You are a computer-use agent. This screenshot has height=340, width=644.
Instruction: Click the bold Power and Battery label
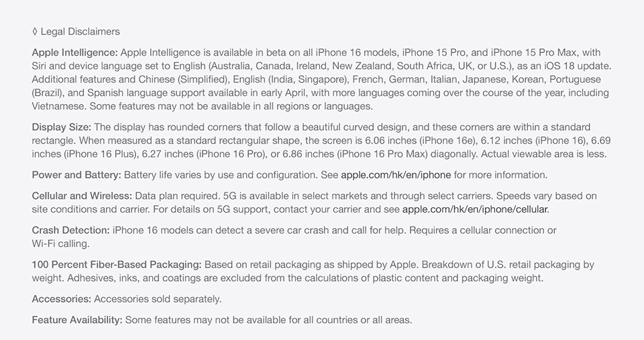(76, 175)
